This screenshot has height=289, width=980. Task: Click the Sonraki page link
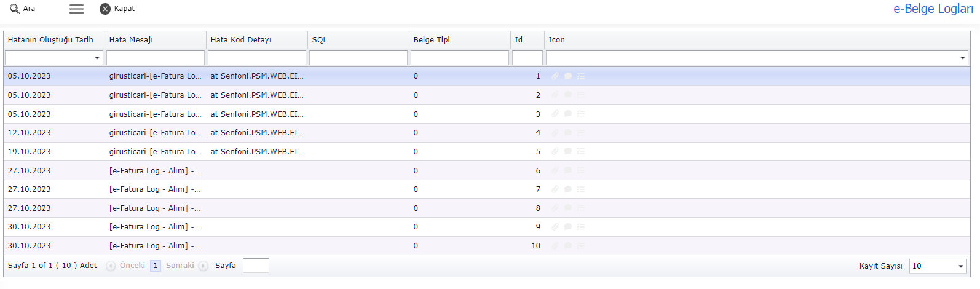[x=180, y=266]
